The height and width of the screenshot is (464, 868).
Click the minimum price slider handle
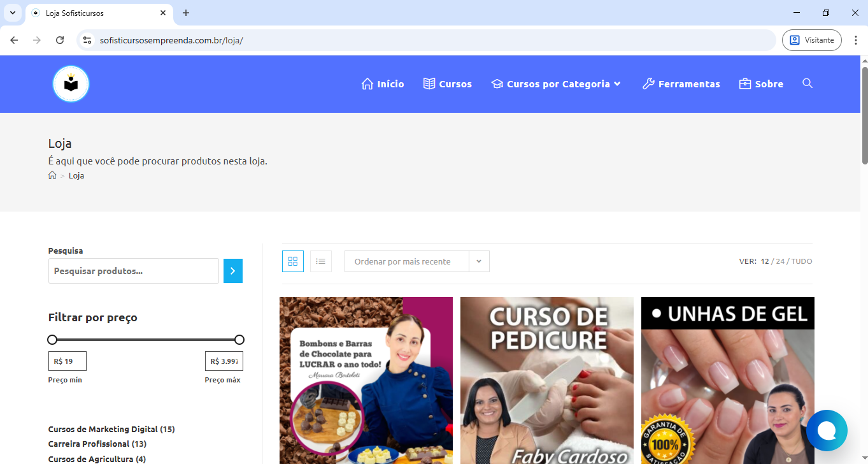click(52, 340)
